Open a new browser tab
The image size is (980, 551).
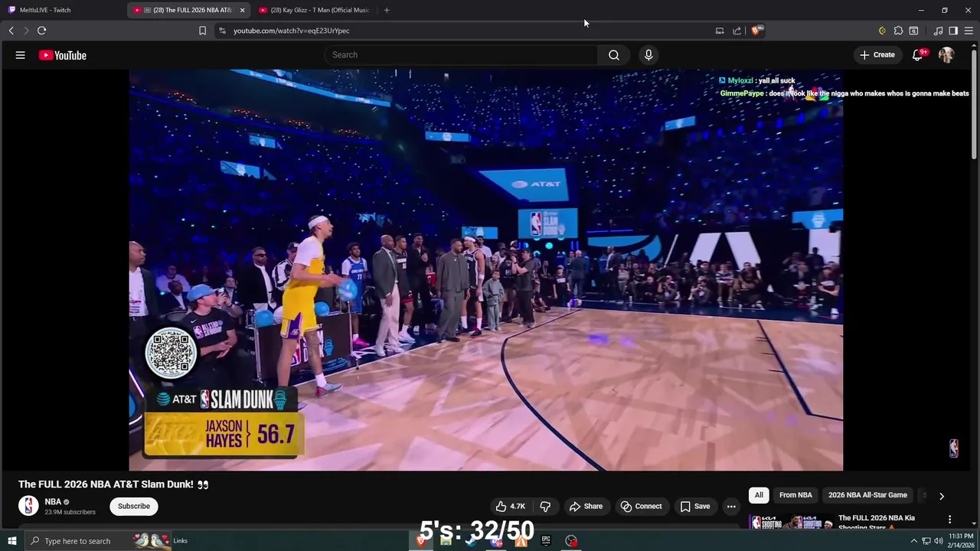387,10
